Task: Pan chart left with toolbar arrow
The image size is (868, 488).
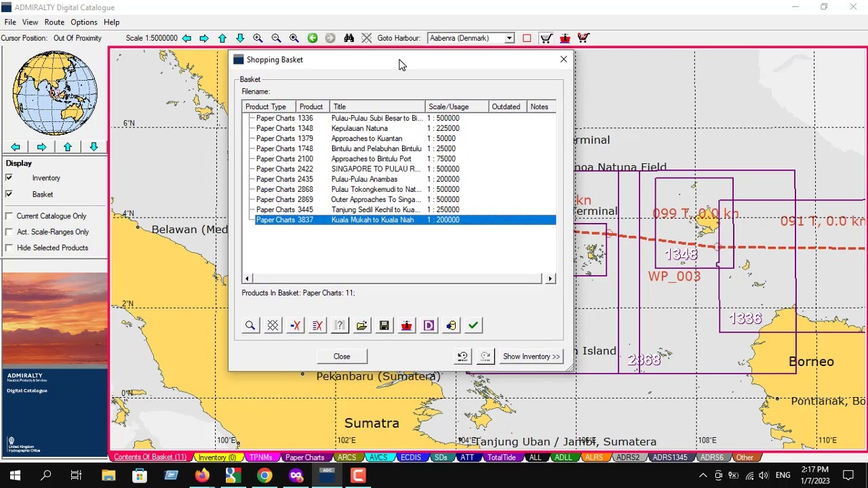Action: [x=186, y=39]
